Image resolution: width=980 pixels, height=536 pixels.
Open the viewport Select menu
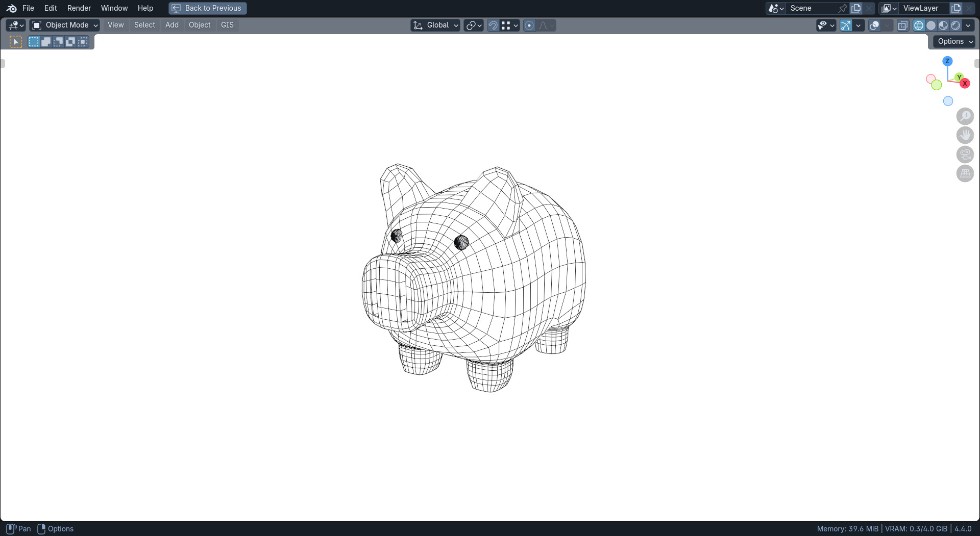144,25
